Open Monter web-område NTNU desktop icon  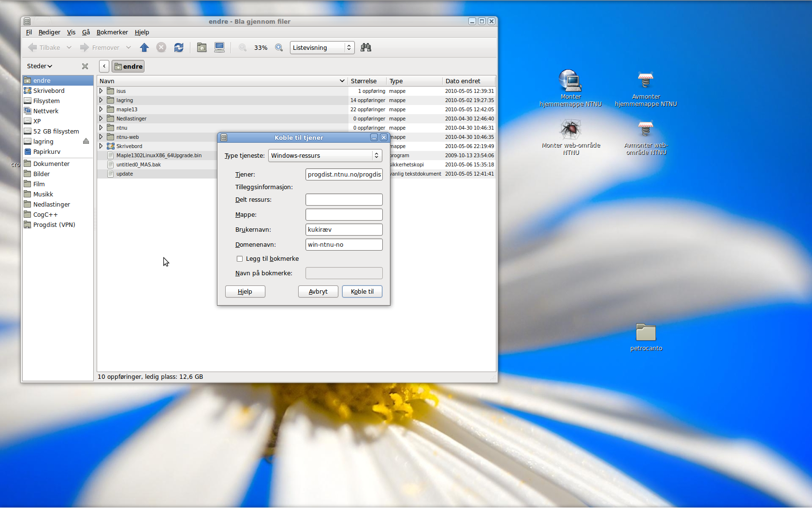571,137
